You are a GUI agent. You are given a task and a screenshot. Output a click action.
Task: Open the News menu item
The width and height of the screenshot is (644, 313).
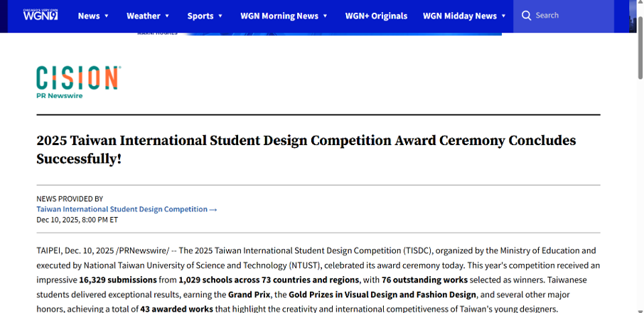[89, 16]
